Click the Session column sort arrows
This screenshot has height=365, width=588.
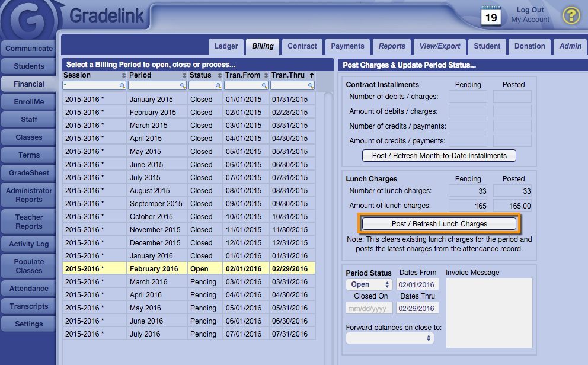(x=123, y=76)
